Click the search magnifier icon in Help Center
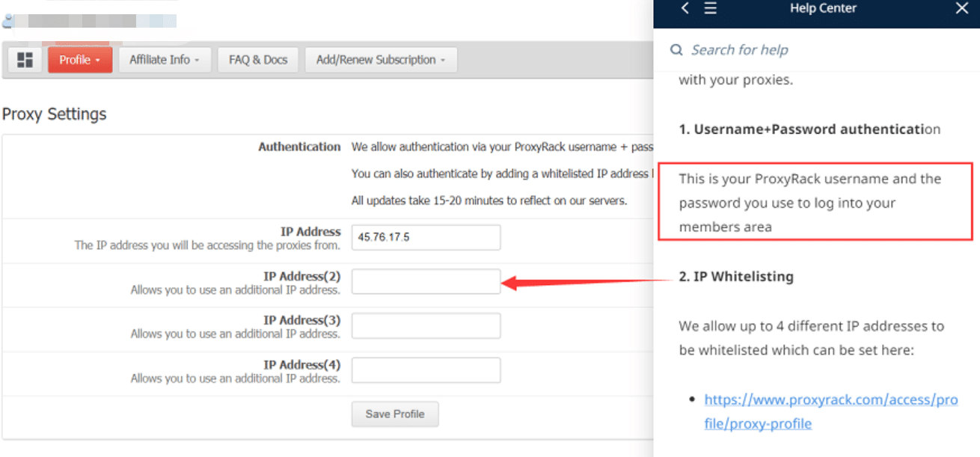The height and width of the screenshot is (457, 980). click(676, 49)
